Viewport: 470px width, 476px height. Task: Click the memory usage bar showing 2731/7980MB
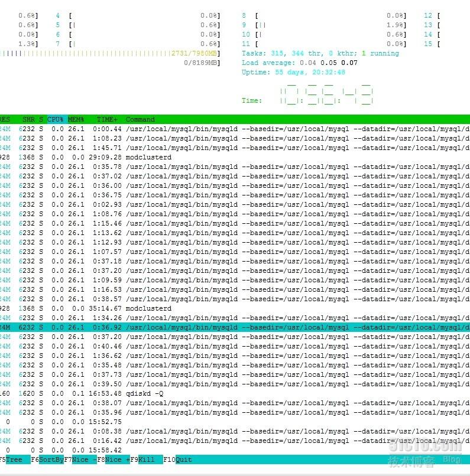click(112, 53)
